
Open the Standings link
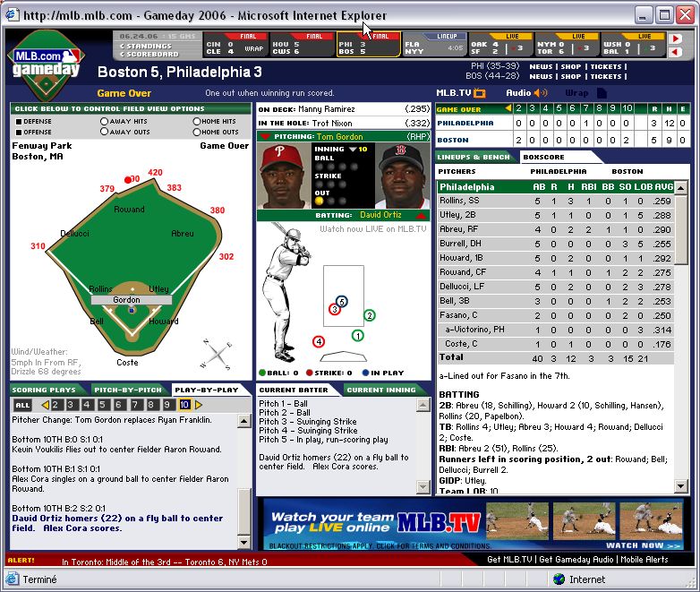pos(146,46)
